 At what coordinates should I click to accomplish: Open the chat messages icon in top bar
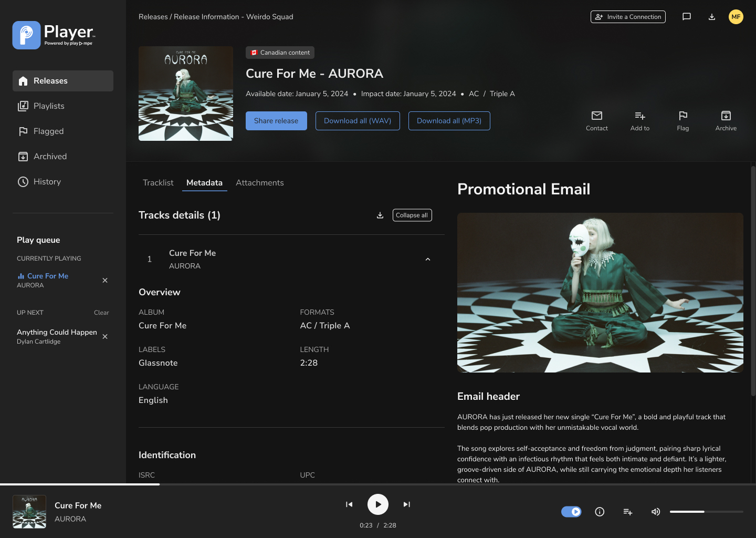686,17
